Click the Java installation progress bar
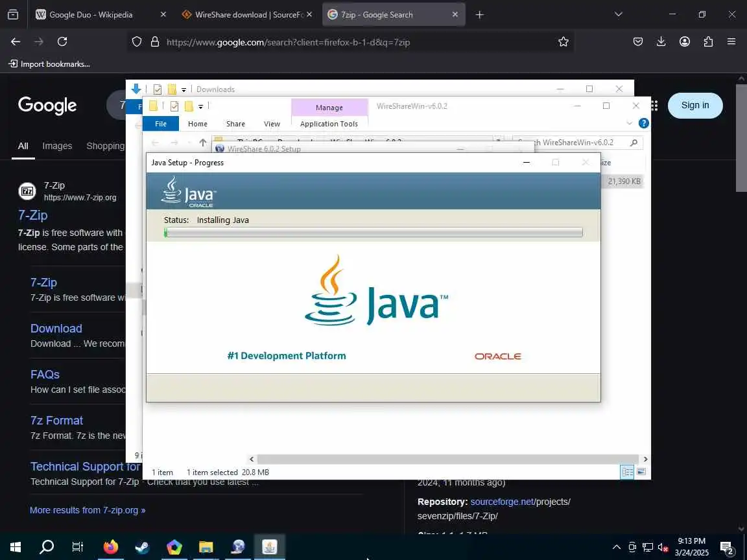Screen dimensions: 747x560 click(x=373, y=233)
